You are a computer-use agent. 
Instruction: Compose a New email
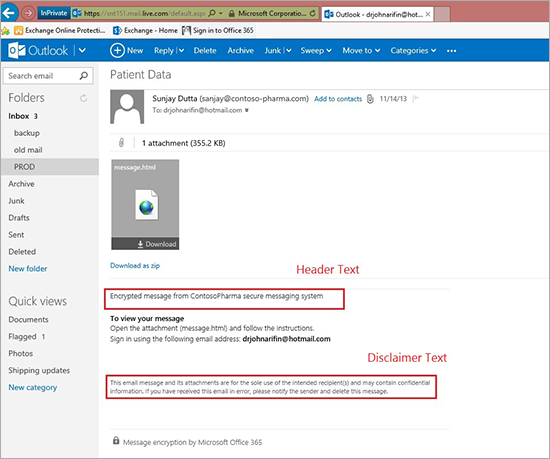coord(127,50)
